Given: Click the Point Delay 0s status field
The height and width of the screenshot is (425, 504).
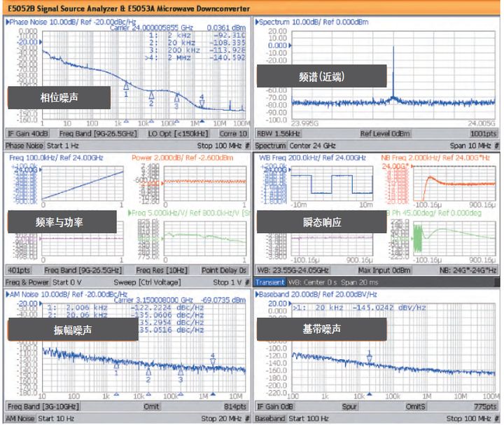Looking at the screenshot, I should (x=224, y=270).
